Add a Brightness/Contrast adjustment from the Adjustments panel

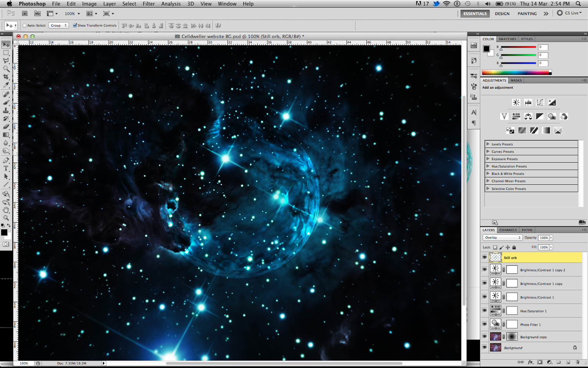516,102
